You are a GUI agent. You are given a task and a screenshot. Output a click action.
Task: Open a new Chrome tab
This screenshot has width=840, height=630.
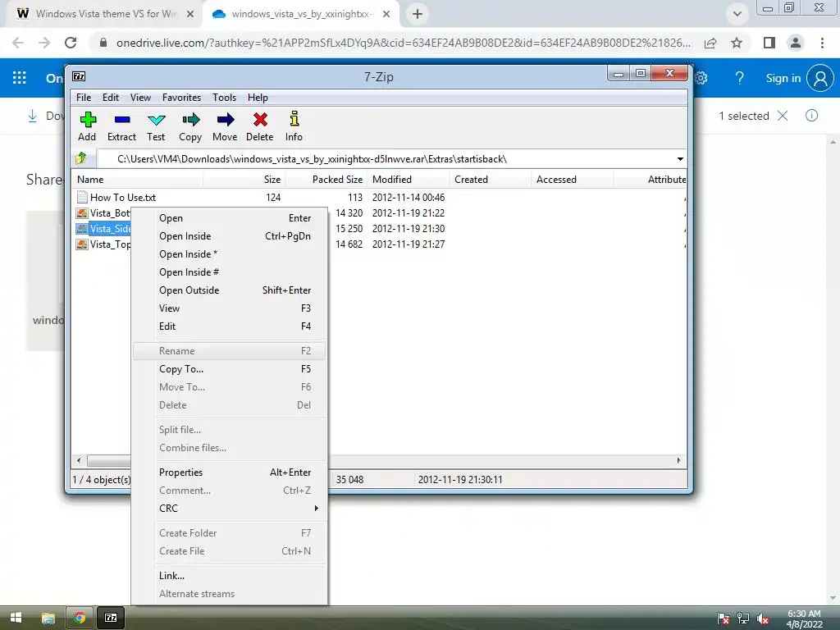(418, 14)
